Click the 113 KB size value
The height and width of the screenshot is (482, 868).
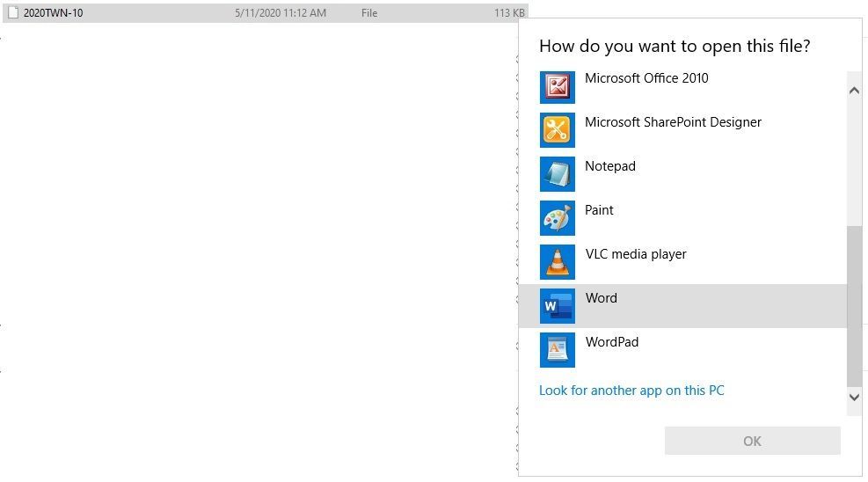509,12
